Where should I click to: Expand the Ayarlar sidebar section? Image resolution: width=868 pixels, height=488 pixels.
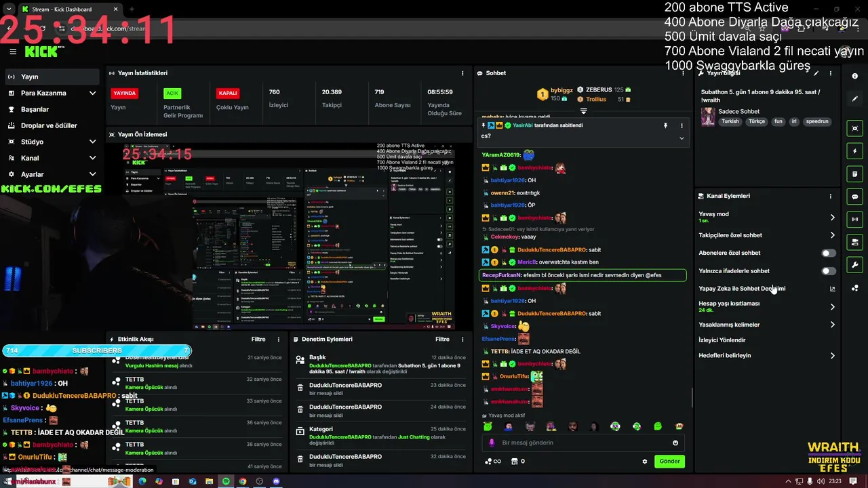coord(52,174)
